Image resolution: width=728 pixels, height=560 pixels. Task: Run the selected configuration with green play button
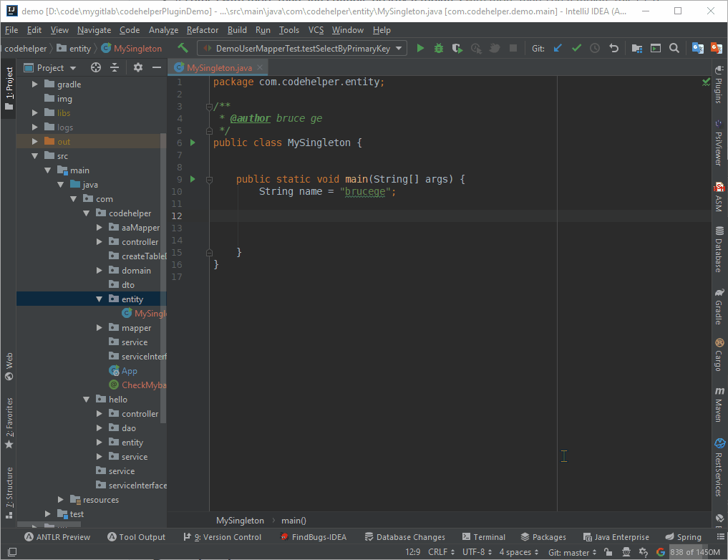(x=420, y=48)
